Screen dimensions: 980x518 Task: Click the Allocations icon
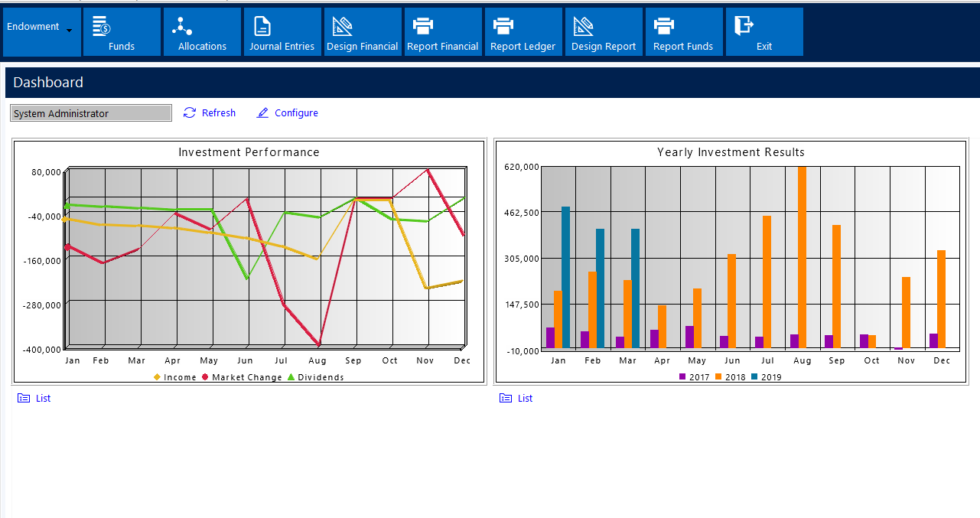201,31
